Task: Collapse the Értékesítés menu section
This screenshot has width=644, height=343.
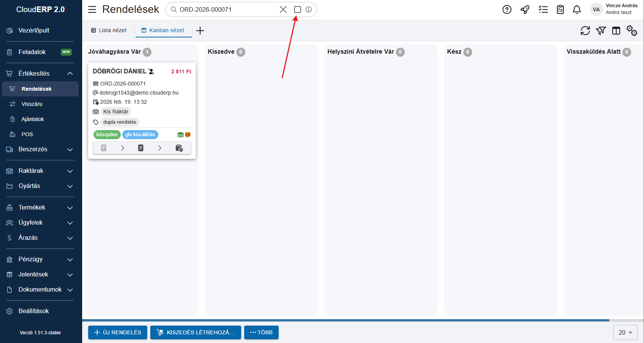Action: [70, 73]
